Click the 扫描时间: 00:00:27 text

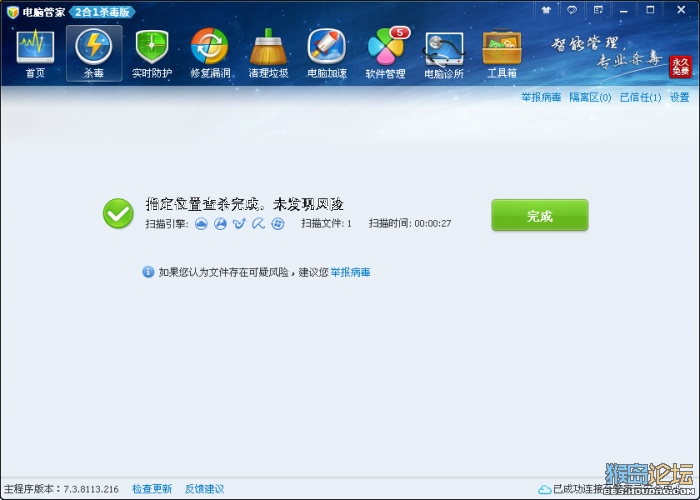click(x=410, y=224)
